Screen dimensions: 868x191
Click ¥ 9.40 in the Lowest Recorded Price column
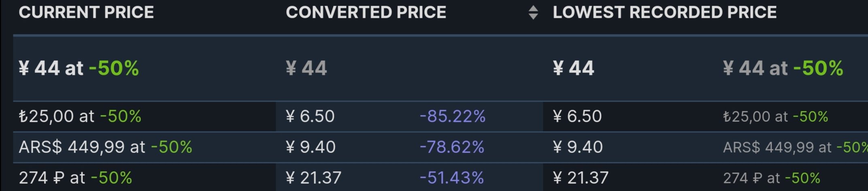(x=578, y=147)
